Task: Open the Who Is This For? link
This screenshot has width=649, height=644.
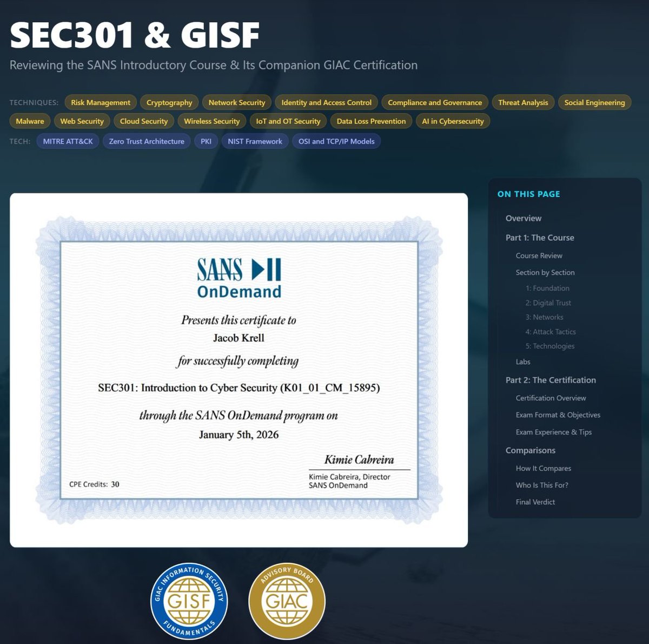Action: tap(542, 485)
